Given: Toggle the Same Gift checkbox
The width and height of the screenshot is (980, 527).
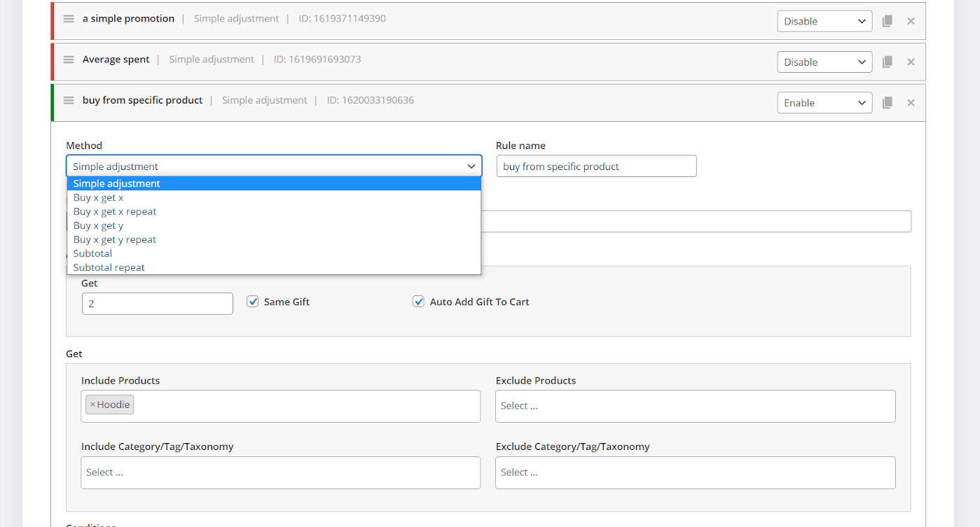Looking at the screenshot, I should [x=253, y=302].
